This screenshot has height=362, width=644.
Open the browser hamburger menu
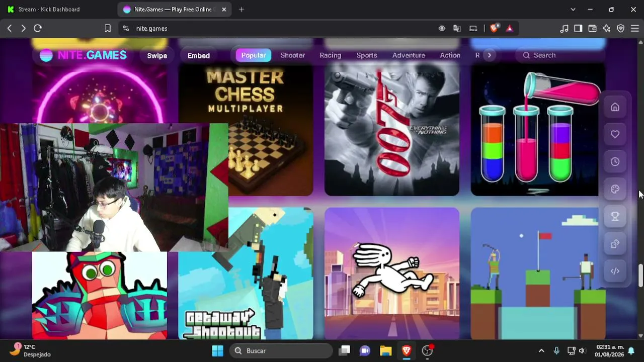point(634,29)
